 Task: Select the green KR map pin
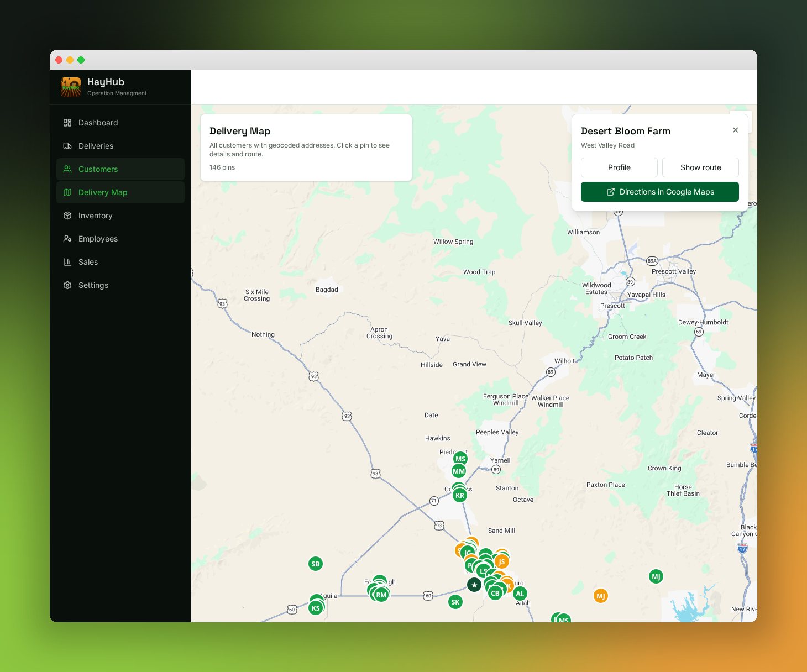pos(460,495)
